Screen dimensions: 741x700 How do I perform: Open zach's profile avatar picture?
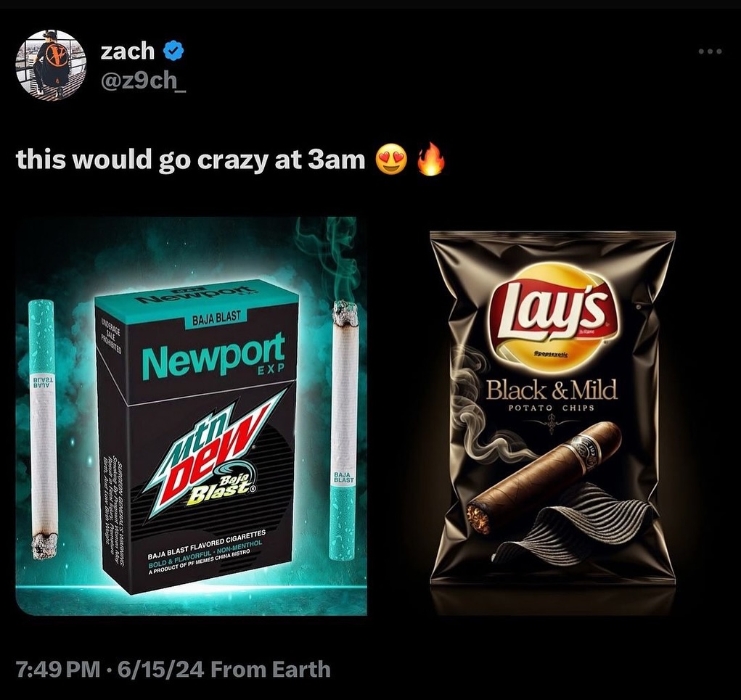pos(50,65)
